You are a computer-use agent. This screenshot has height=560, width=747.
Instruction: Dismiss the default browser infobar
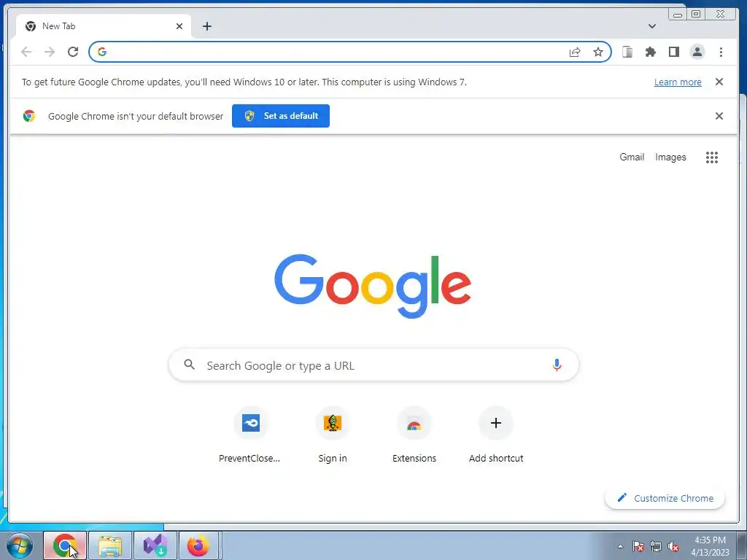click(x=719, y=116)
